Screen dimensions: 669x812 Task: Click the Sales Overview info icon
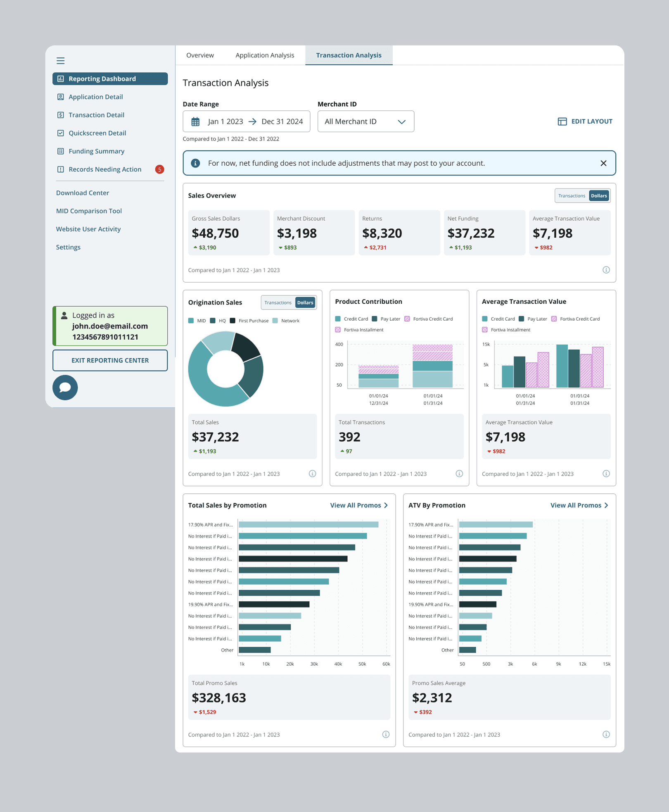tap(606, 270)
